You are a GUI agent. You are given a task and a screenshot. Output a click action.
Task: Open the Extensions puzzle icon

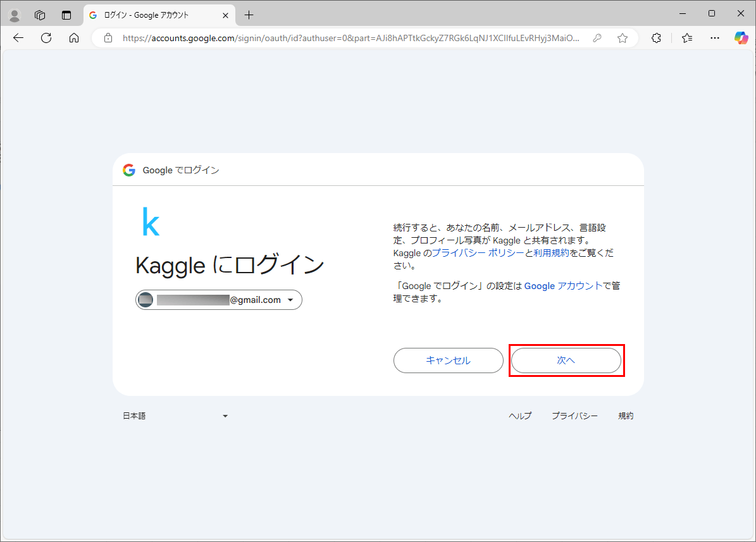[x=656, y=38]
